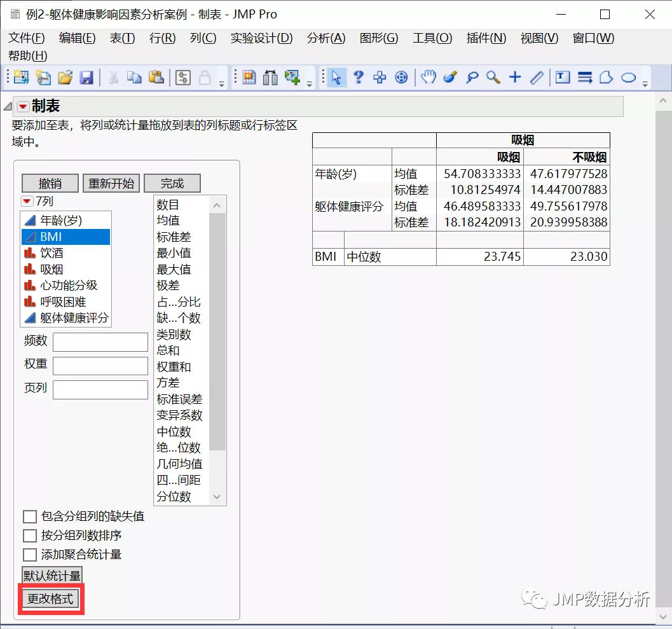Viewport: 672px width, 629px height.
Task: Check the 按分组列数排序 option
Action: (29, 536)
